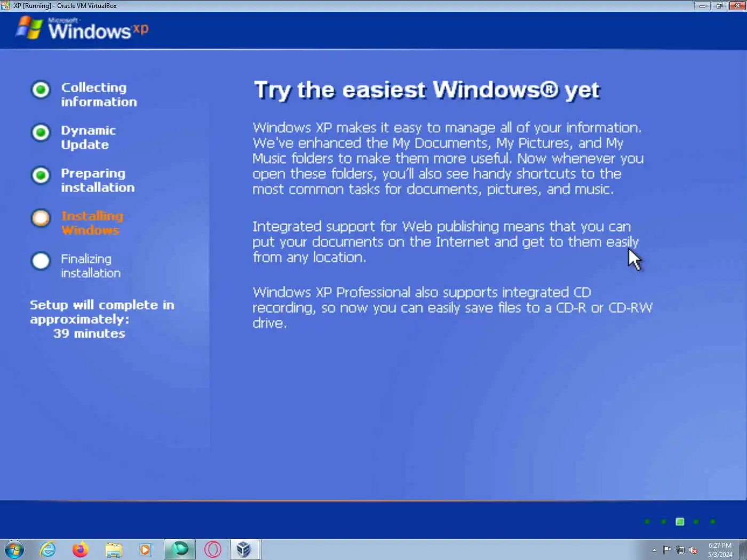The width and height of the screenshot is (747, 560).
Task: Open Action Center flag in system tray
Action: (x=667, y=550)
